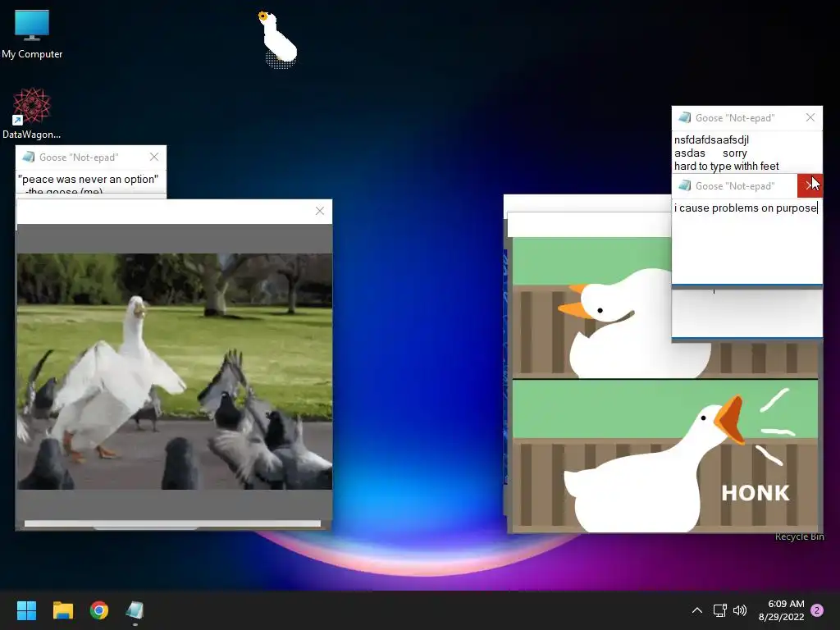Open the clock showing 6:09 AM
Viewport: 840px width, 630px height.
click(x=782, y=610)
